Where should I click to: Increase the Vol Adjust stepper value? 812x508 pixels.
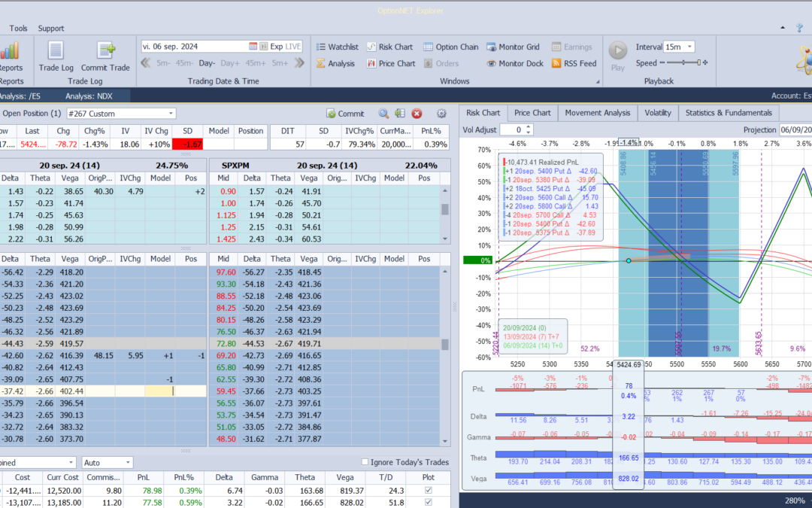pos(529,127)
